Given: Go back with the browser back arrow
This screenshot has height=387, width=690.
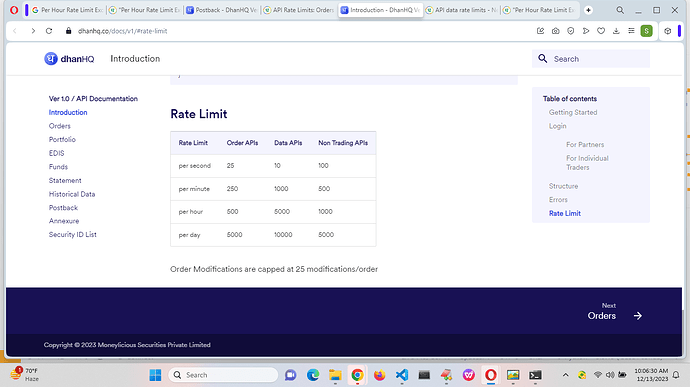Looking at the screenshot, I should [x=15, y=31].
